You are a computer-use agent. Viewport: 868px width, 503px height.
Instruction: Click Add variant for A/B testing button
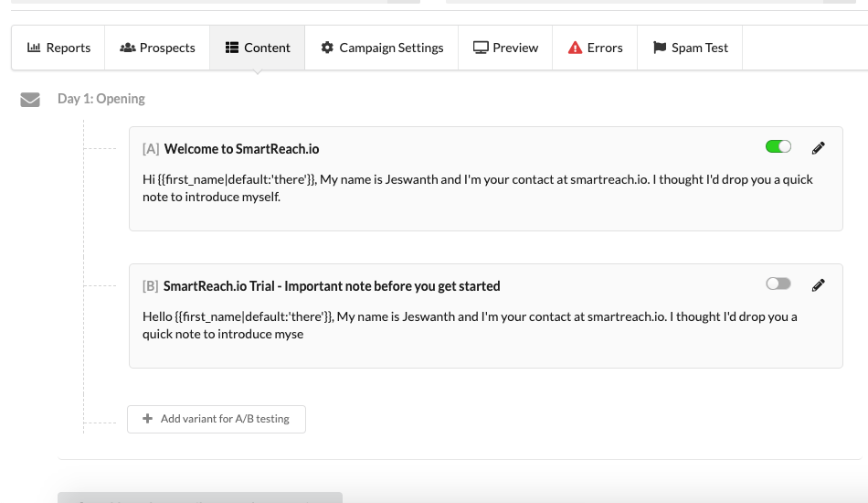[217, 420]
